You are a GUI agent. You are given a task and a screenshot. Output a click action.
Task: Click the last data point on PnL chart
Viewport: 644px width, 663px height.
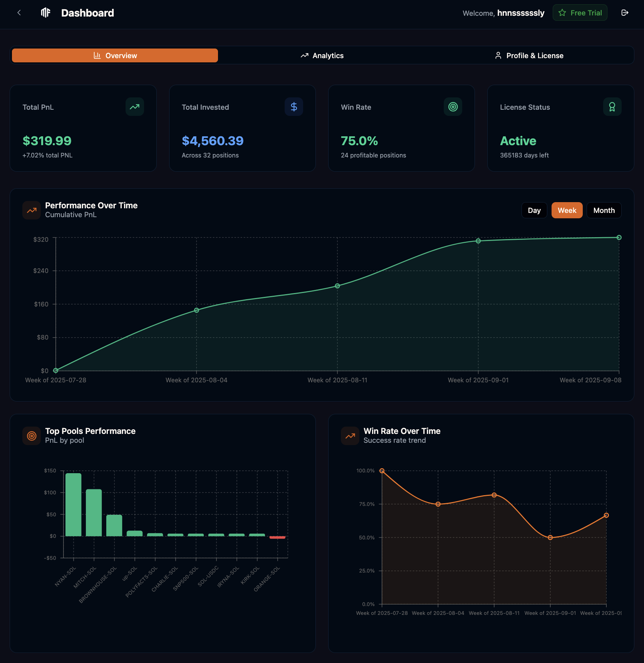(x=619, y=237)
